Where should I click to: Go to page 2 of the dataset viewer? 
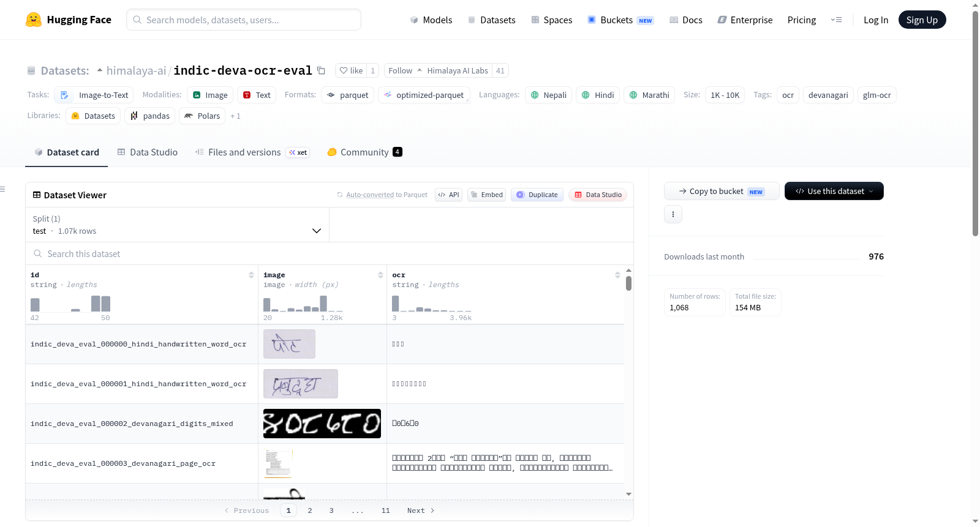(310, 510)
